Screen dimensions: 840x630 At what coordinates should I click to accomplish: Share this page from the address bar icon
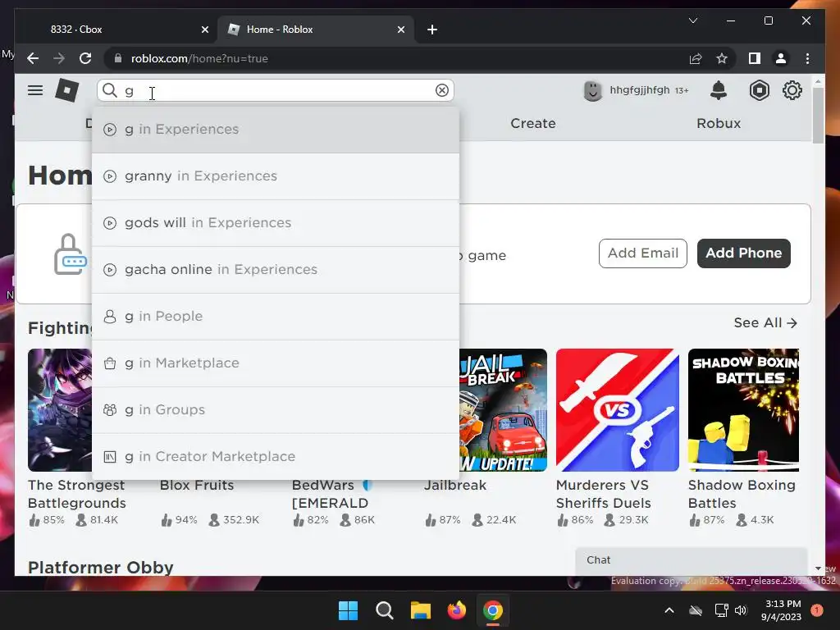(x=696, y=58)
